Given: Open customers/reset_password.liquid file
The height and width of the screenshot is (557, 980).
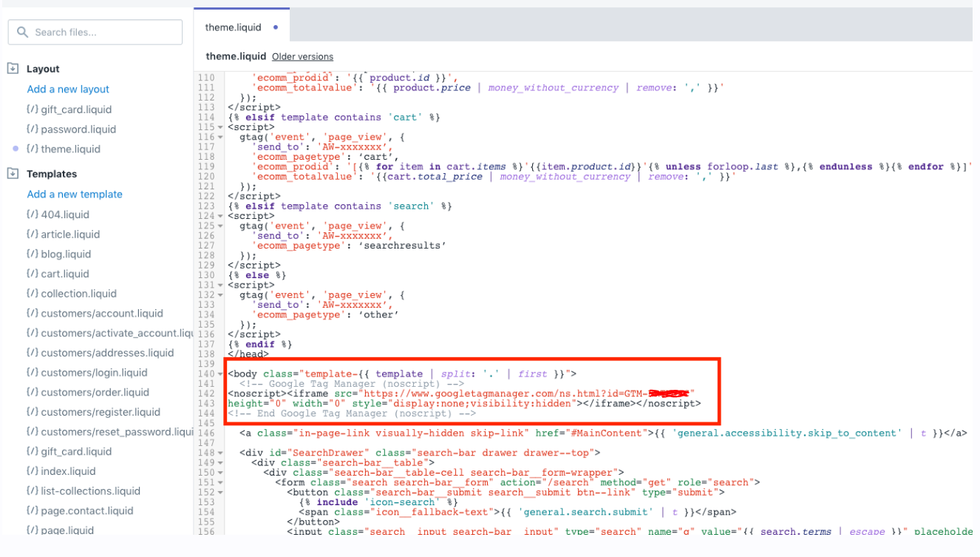Looking at the screenshot, I should tap(117, 431).
